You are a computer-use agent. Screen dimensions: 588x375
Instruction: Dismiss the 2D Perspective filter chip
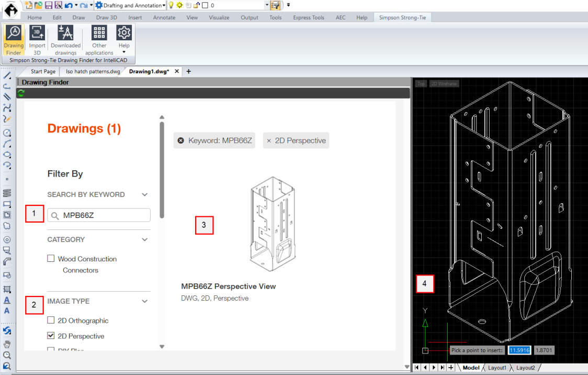(x=270, y=140)
